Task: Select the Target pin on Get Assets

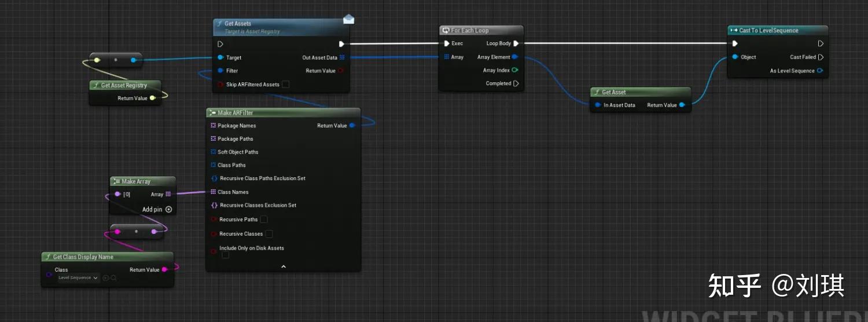Action: click(x=220, y=58)
